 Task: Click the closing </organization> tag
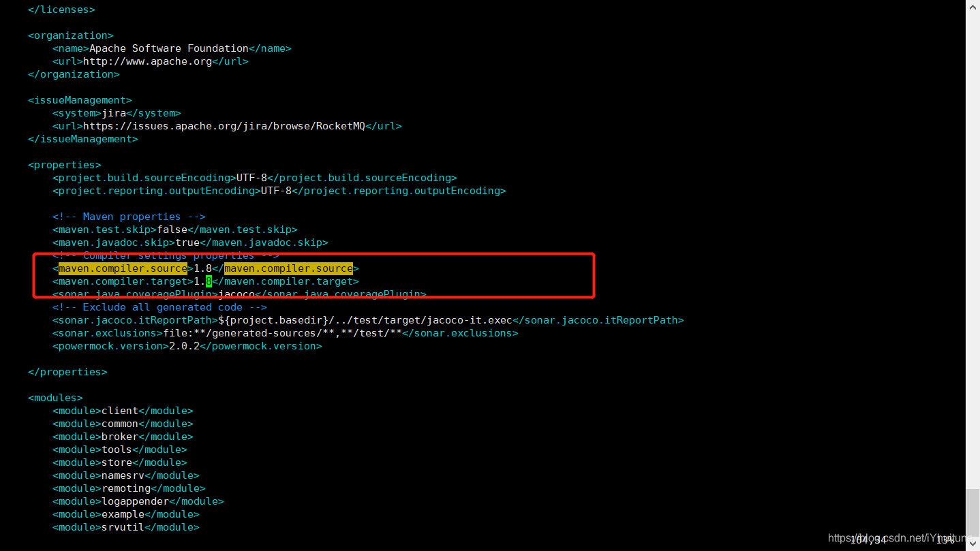click(x=74, y=74)
